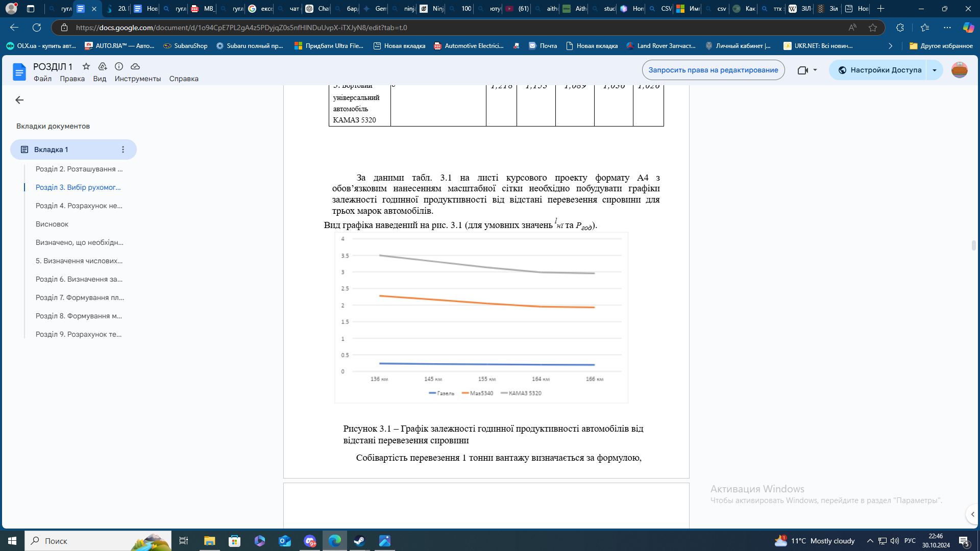
Task: Jump to Розділ 9. Розрахунок heading
Action: tap(79, 334)
